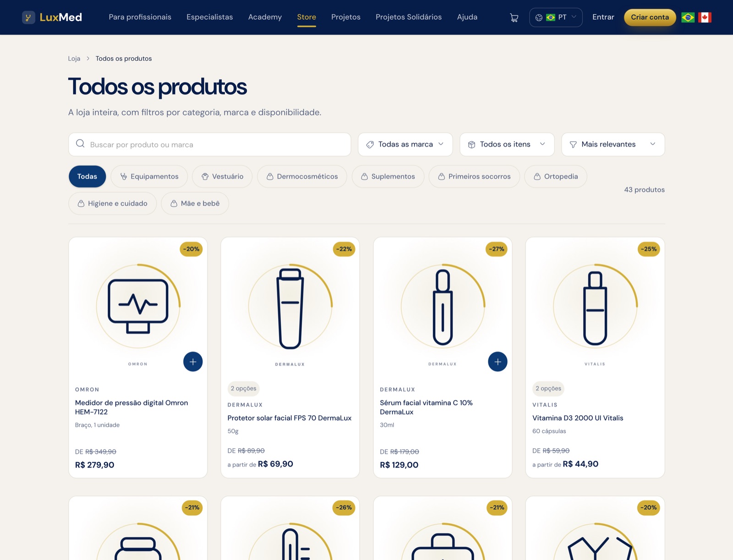The image size is (733, 560).
Task: Go to Loja breadcrumb
Action: [74, 59]
